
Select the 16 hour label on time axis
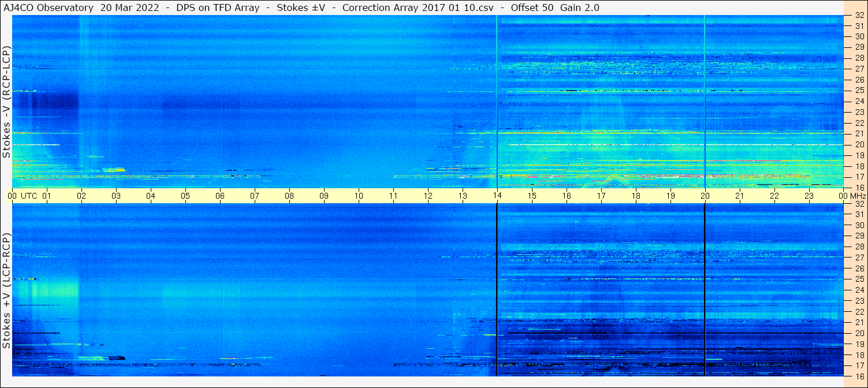point(567,196)
